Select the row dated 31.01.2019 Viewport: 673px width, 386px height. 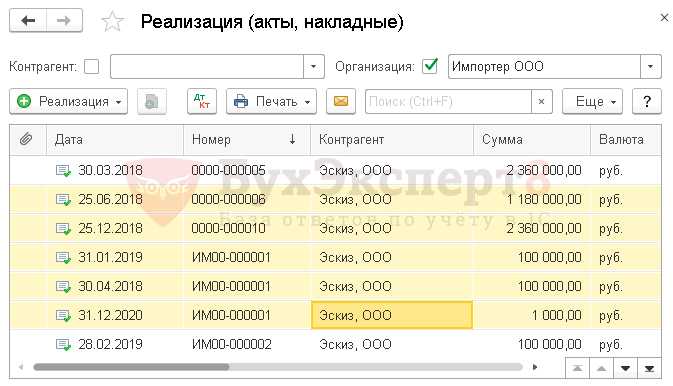coord(335,257)
